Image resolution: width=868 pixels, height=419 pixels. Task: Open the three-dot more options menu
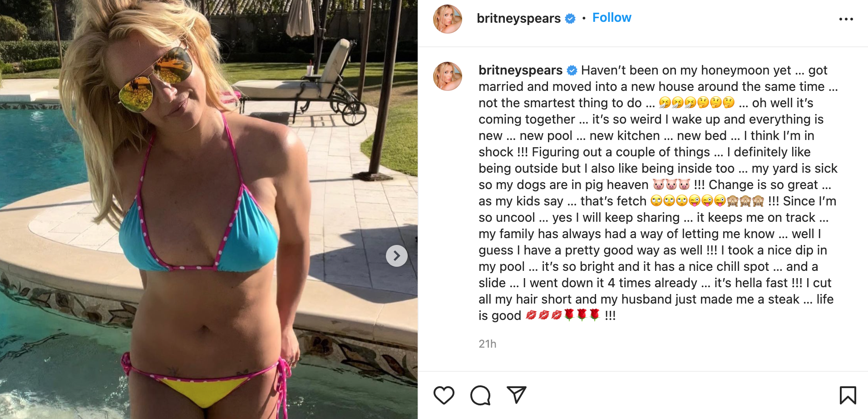pyautogui.click(x=846, y=19)
